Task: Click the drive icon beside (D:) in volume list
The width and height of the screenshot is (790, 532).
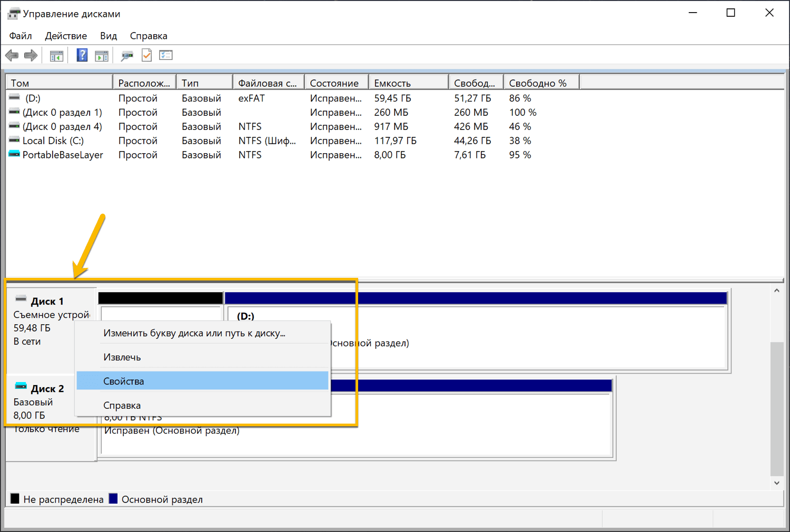Action: (x=14, y=97)
